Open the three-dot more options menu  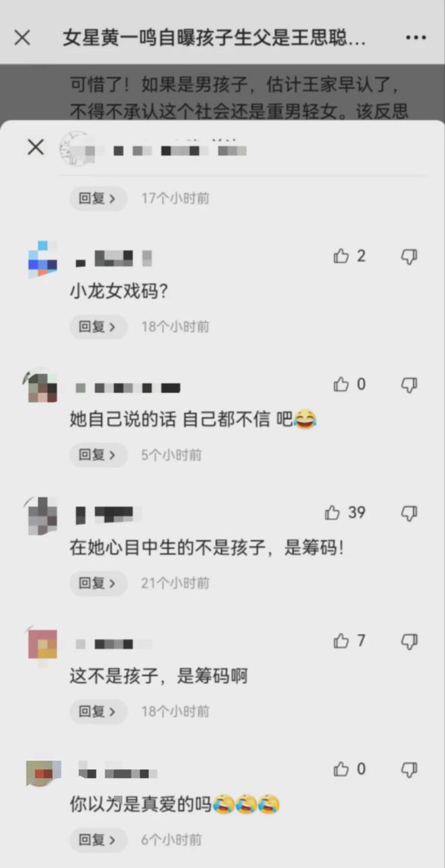pyautogui.click(x=416, y=38)
